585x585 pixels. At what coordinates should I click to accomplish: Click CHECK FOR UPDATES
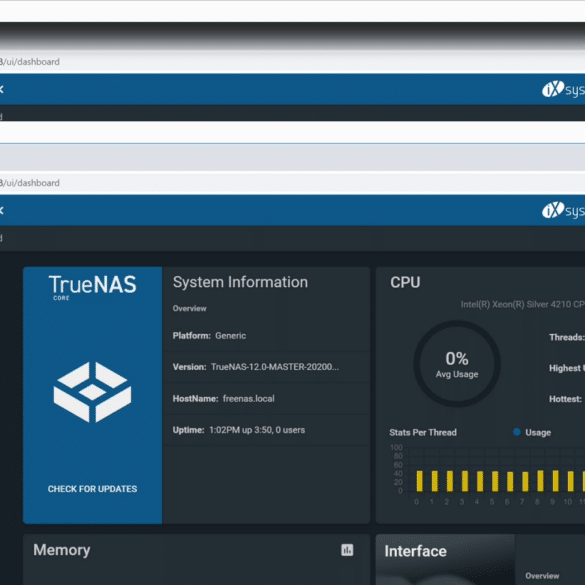[92, 489]
